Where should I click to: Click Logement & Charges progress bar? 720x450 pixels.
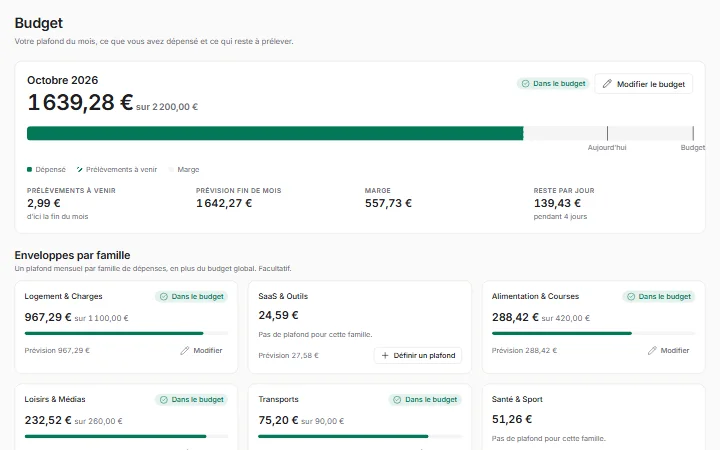[x=126, y=333]
